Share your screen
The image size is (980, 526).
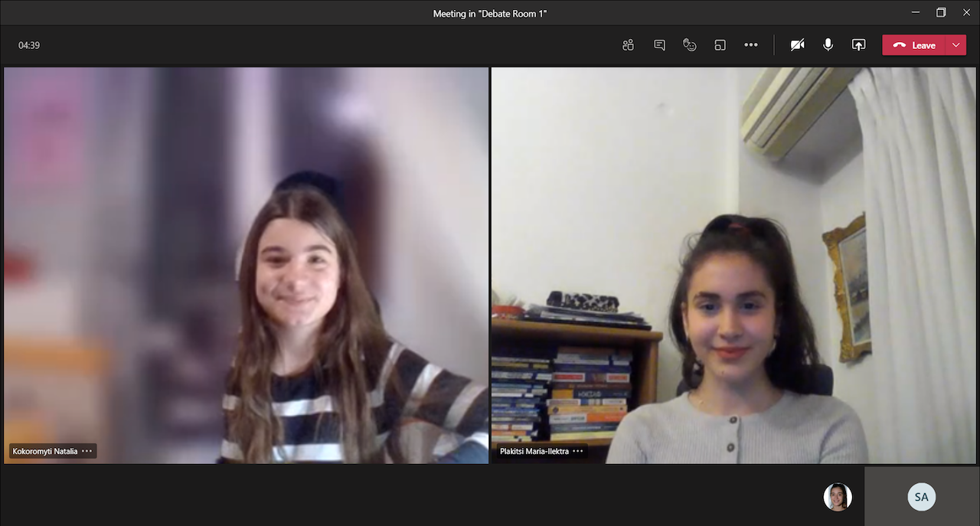pyautogui.click(x=858, y=44)
